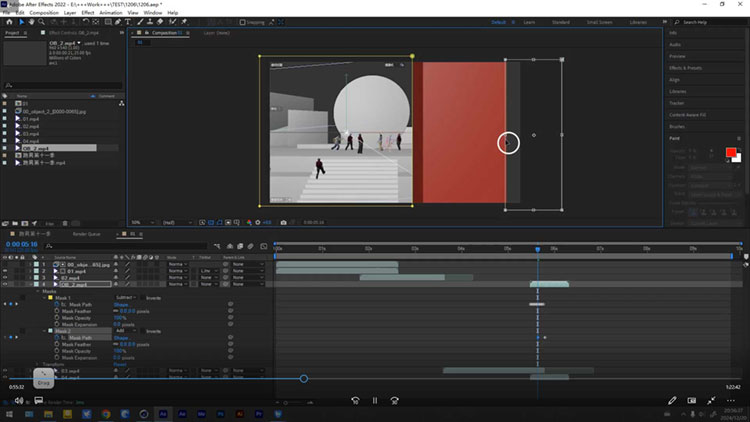
Task: Collapse the Masks group triangle
Action: (x=39, y=291)
